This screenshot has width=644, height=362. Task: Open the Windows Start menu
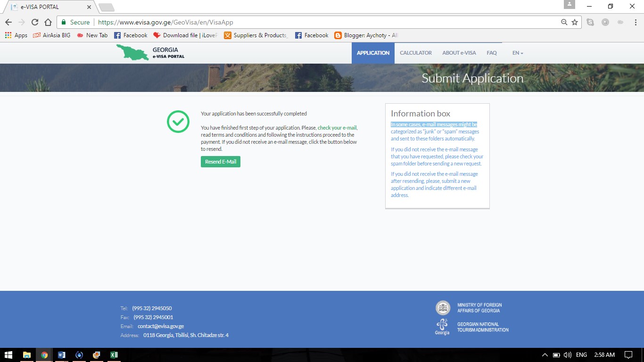click(x=8, y=355)
